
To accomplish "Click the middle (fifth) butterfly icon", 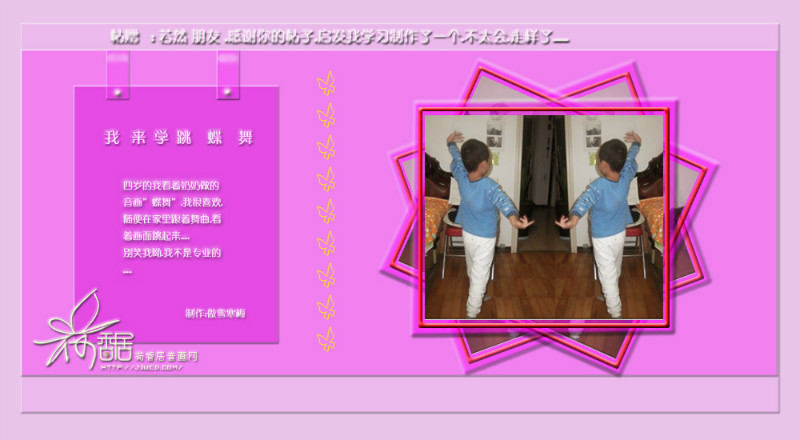I will pyautogui.click(x=325, y=211).
